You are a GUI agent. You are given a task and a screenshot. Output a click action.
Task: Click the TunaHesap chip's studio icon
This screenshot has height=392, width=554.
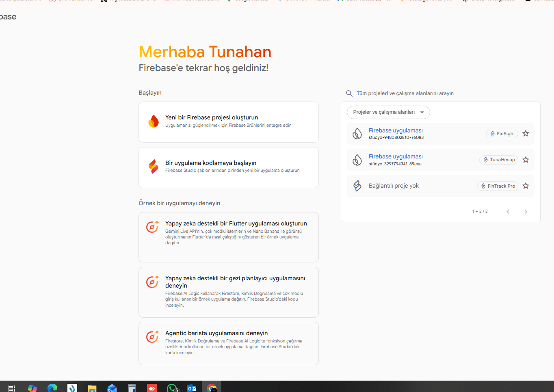(x=485, y=160)
